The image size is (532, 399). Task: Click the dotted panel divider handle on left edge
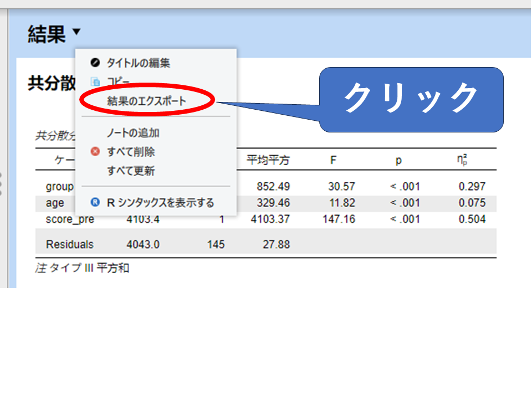pyautogui.click(x=2, y=183)
